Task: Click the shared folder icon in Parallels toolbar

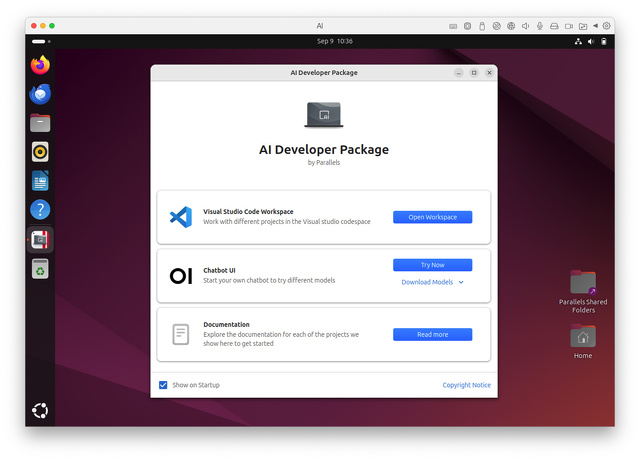Action: [x=583, y=26]
